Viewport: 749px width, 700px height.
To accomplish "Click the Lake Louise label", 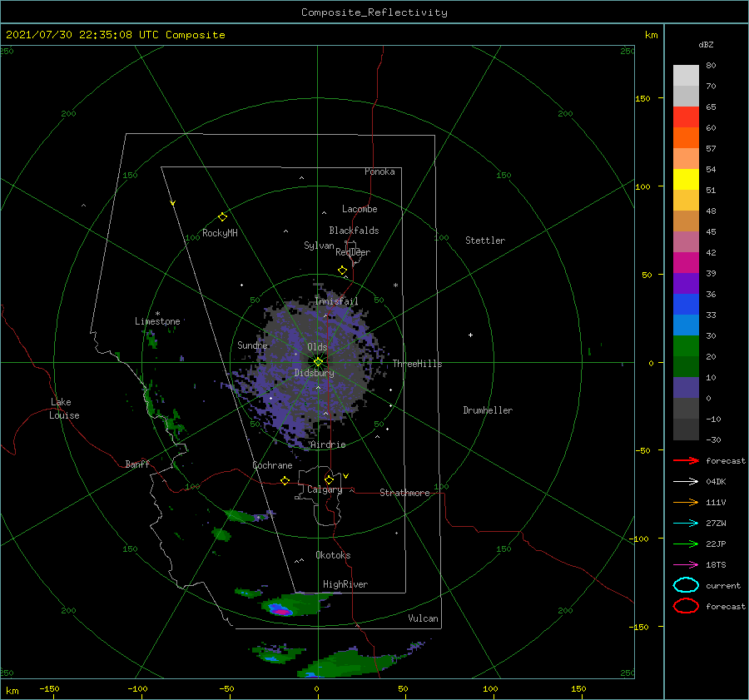I will 64,409.
